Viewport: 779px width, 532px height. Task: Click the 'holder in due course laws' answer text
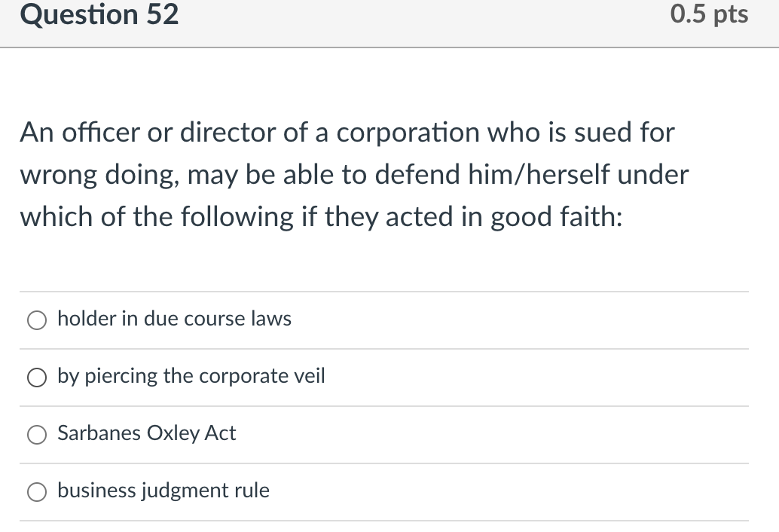173,319
